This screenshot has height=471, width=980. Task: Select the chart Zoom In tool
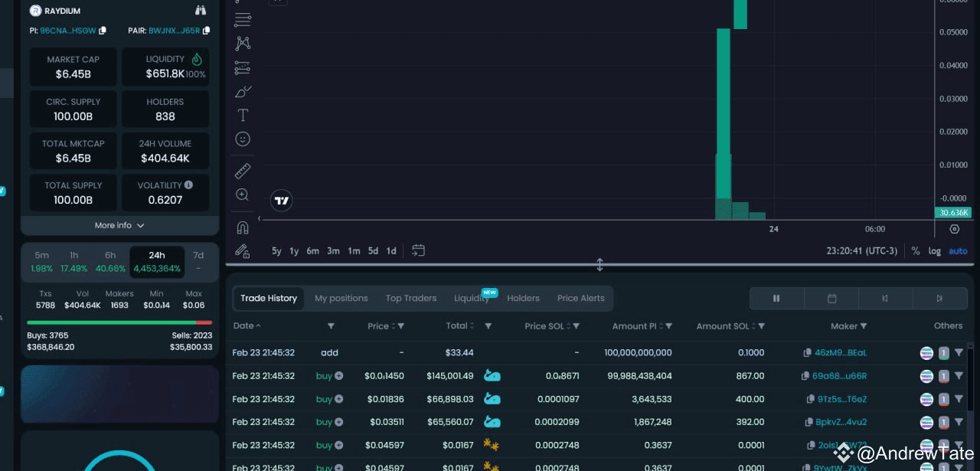point(243,195)
